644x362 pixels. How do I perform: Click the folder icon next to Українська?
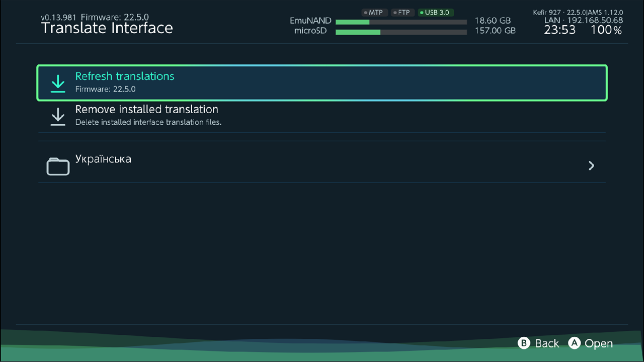(x=58, y=166)
